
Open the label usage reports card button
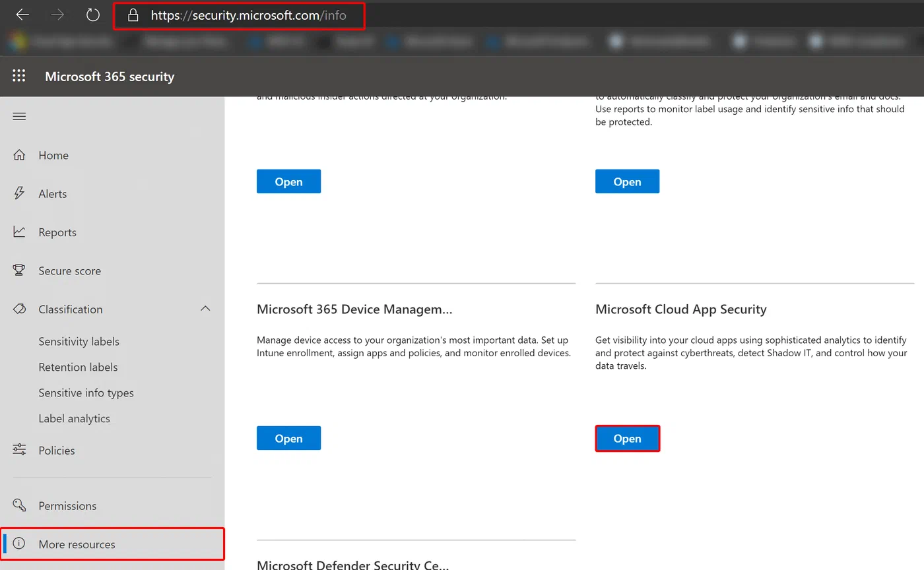point(627,181)
